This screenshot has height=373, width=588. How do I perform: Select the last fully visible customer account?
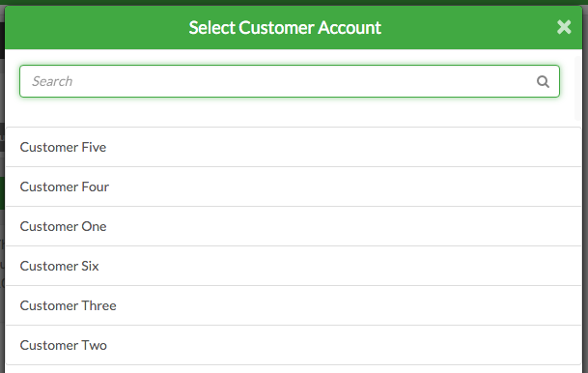click(294, 345)
